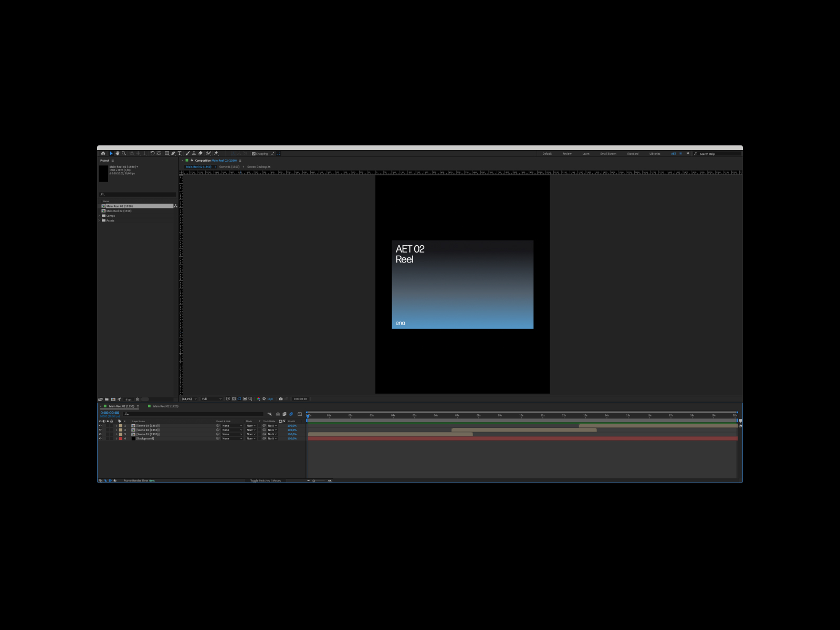Open the Full resolution dropdown

coord(212,399)
